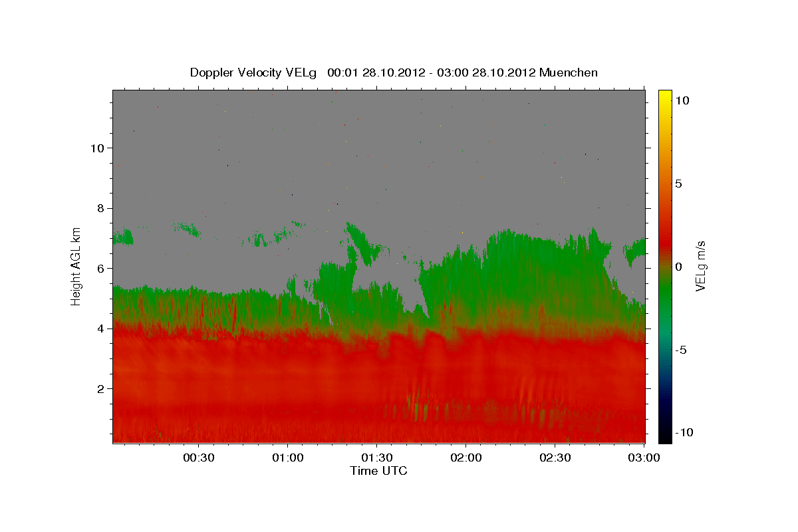The image size is (798, 532).
Task: Click the height axis label 4
Action: tap(100, 329)
